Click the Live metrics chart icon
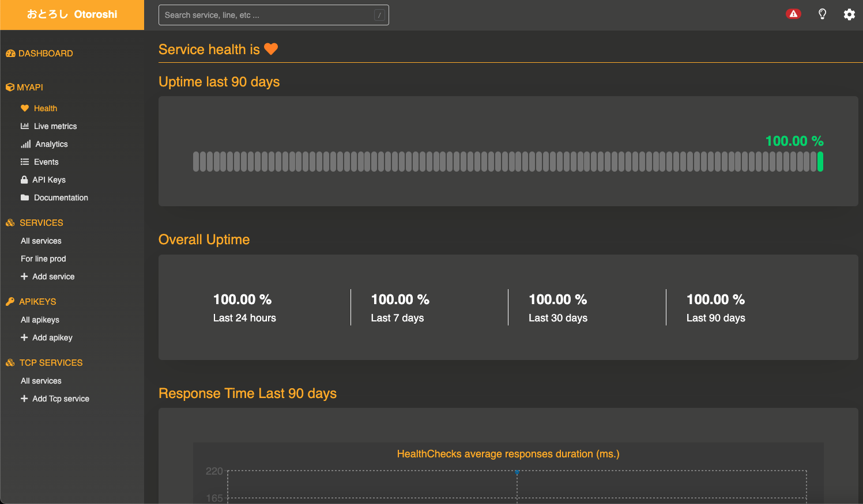 coord(25,126)
